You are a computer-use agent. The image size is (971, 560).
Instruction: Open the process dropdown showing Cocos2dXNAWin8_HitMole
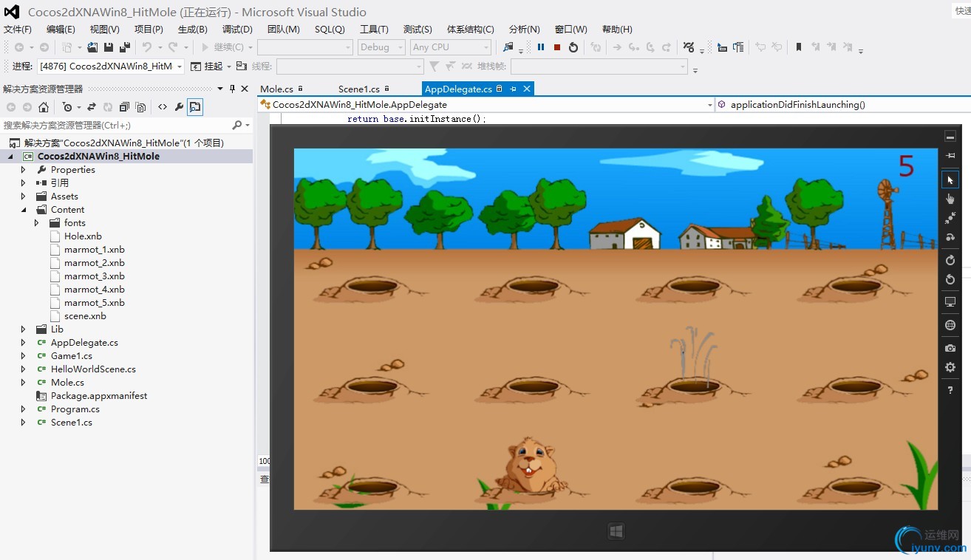click(111, 66)
